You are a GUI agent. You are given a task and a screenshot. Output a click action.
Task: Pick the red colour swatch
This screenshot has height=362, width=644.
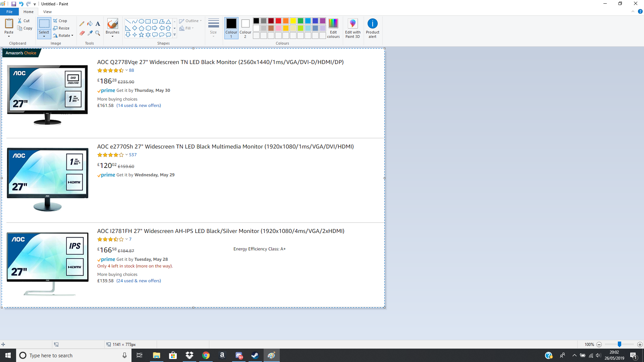coord(278,21)
